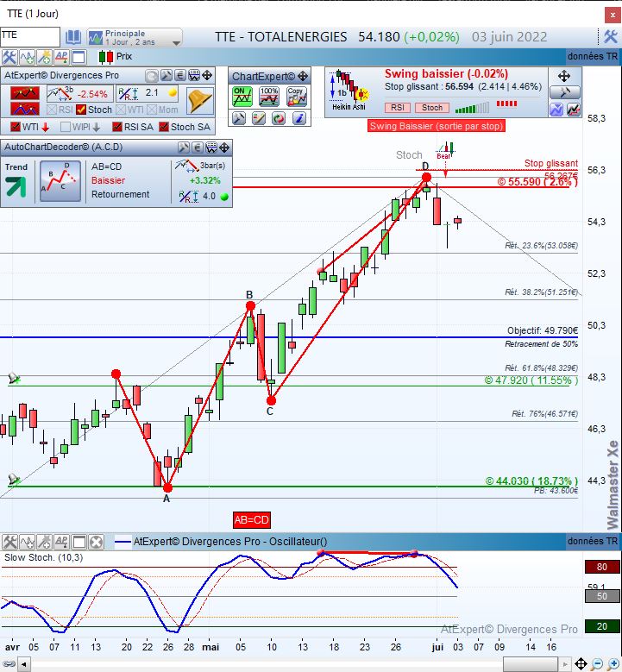Viewport: 622px width, 672px height.
Task: Click the zoom-in magnifier icon at bottom right
Action: [613, 664]
